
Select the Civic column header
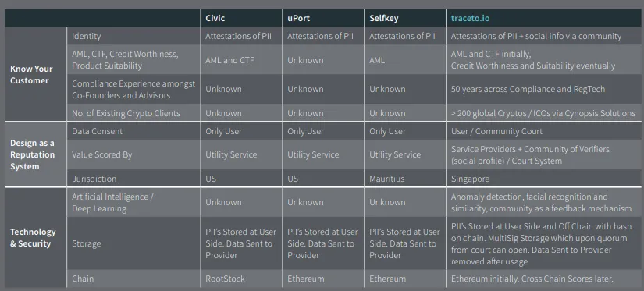[x=215, y=18]
